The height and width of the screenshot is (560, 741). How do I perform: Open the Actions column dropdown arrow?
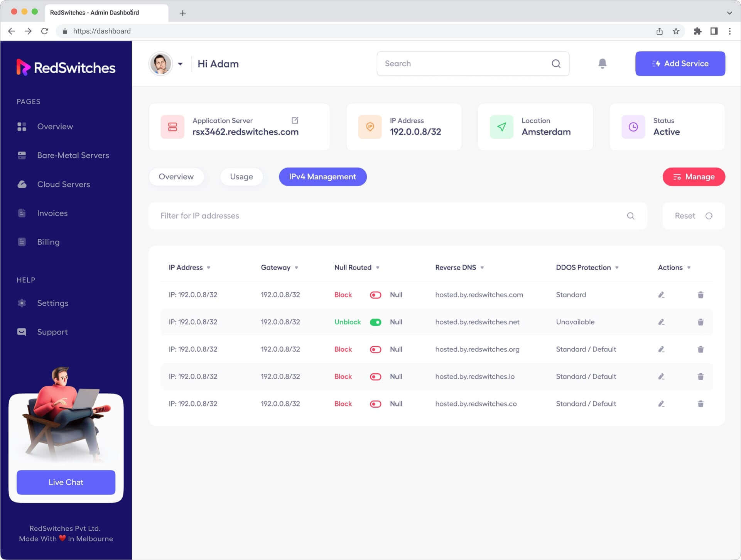[689, 268]
